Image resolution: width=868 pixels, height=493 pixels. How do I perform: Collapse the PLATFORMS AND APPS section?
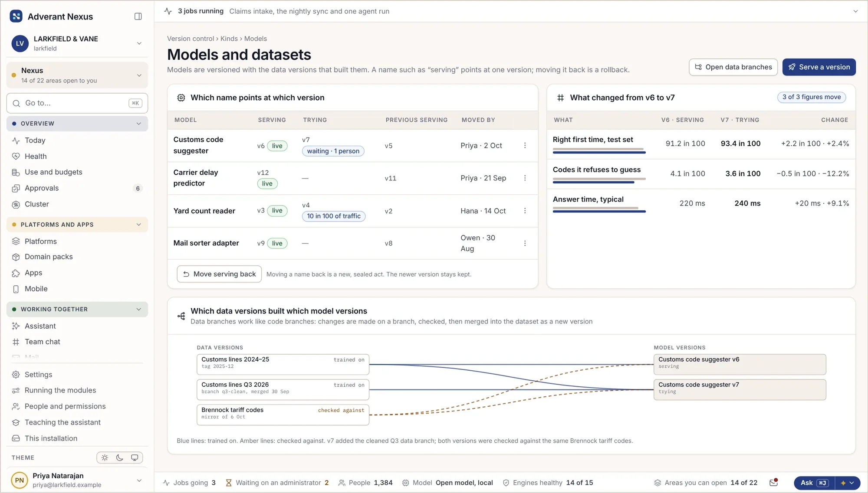77,225
